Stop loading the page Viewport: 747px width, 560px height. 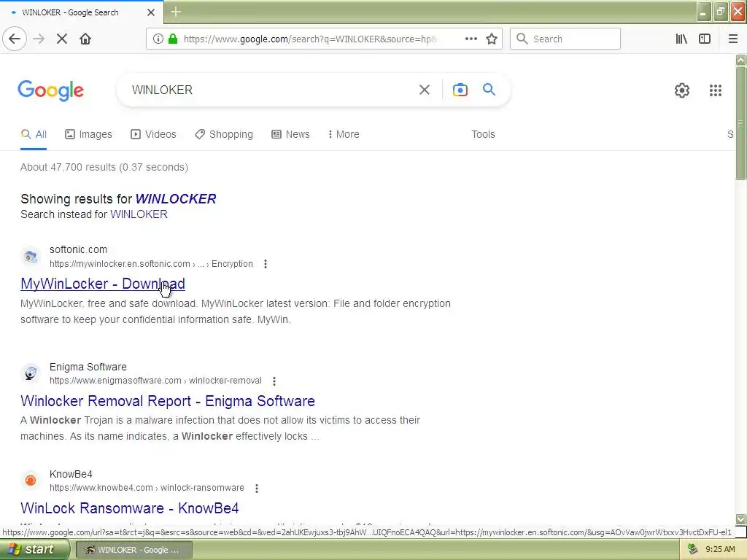pos(62,39)
